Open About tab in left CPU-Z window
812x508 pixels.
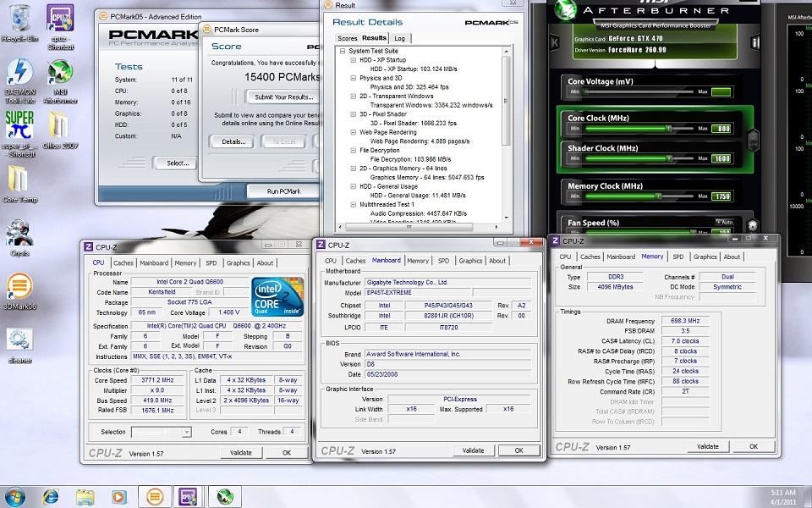pyautogui.click(x=265, y=262)
